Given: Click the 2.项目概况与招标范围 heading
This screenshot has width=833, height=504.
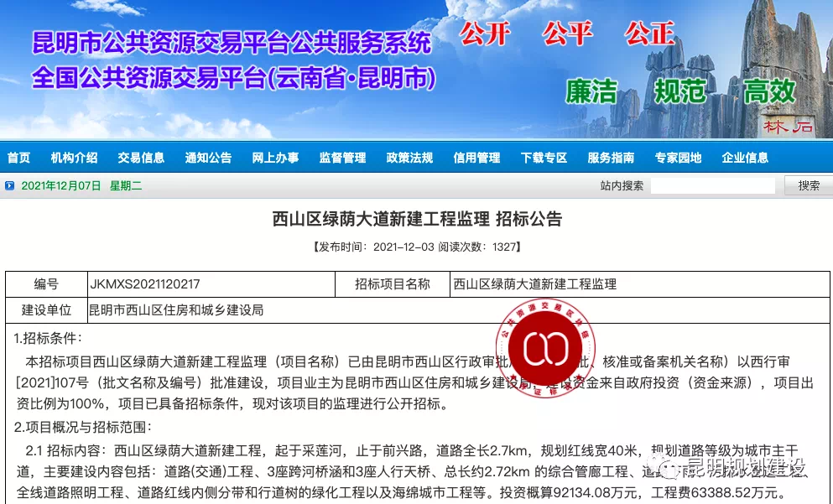Looking at the screenshot, I should click(x=83, y=427).
